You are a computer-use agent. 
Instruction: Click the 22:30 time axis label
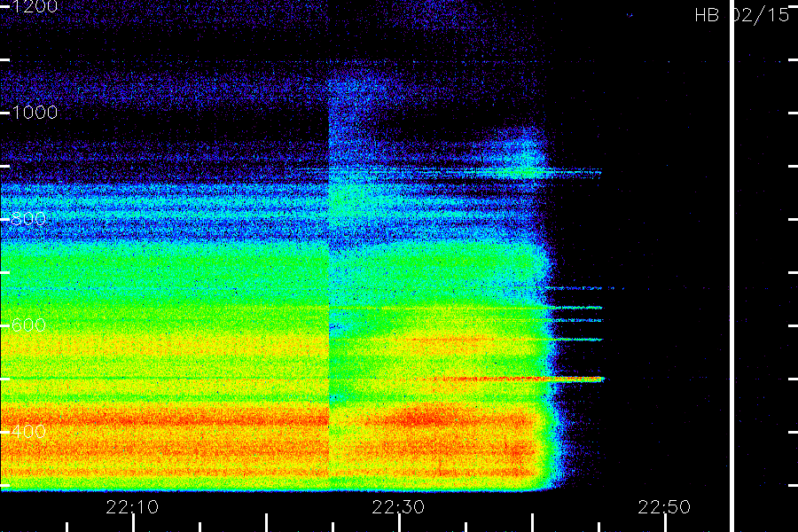point(398,507)
